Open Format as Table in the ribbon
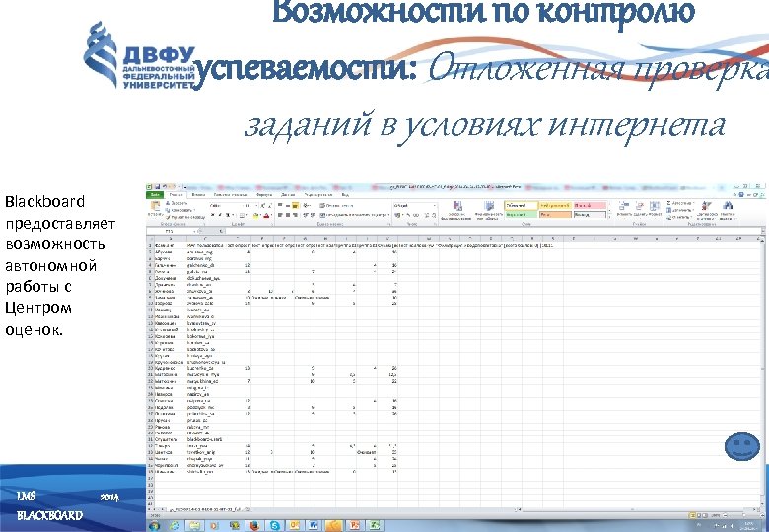 pos(489,209)
